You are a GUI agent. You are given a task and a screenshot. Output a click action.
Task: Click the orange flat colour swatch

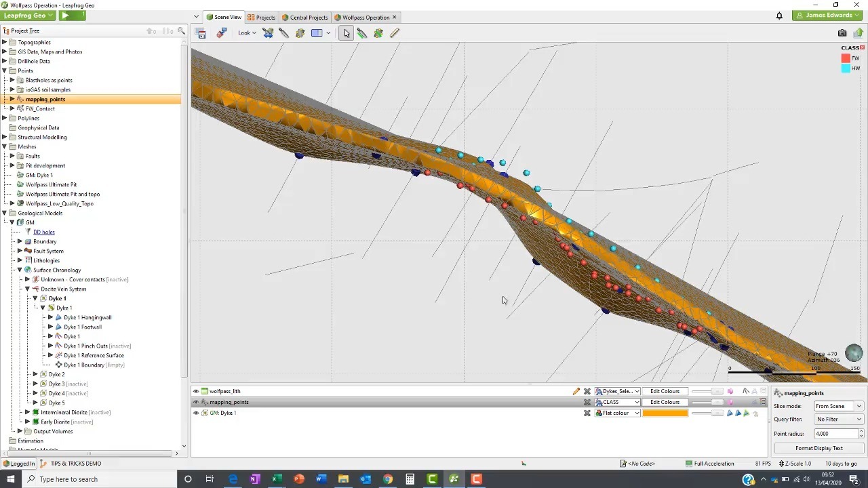click(665, 413)
